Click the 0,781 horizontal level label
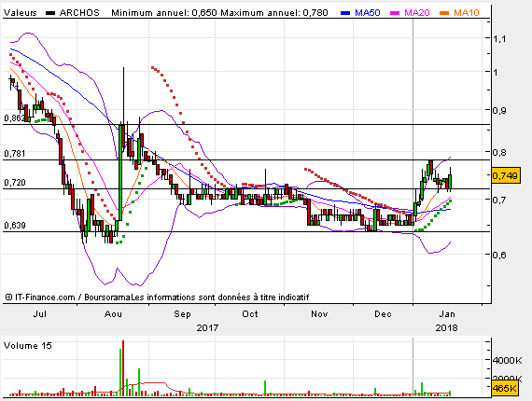532x401 pixels. (x=15, y=154)
